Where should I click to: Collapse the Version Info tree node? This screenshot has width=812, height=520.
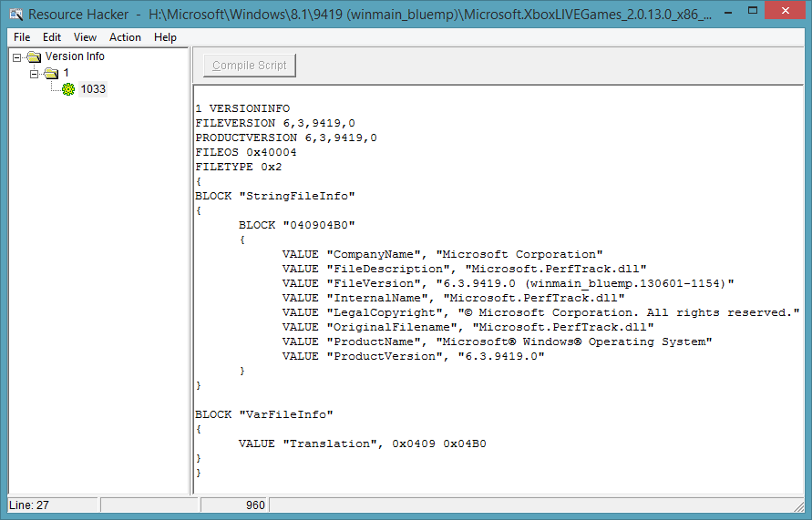click(17, 56)
